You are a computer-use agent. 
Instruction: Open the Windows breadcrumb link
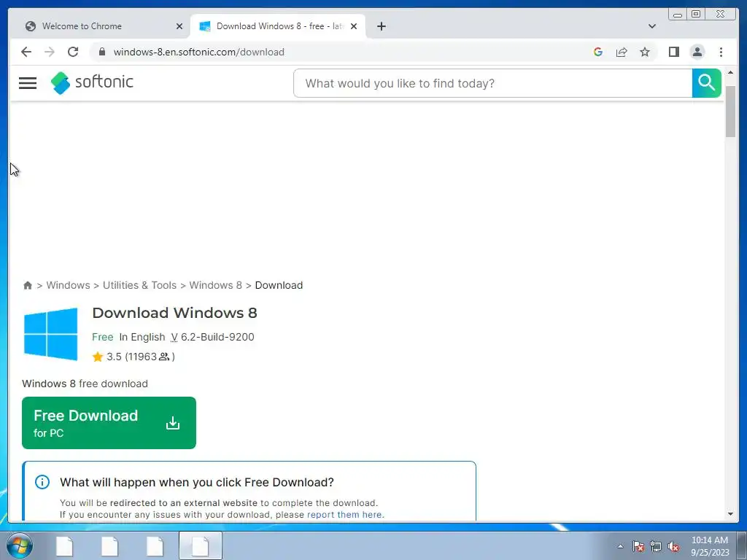[x=68, y=285]
